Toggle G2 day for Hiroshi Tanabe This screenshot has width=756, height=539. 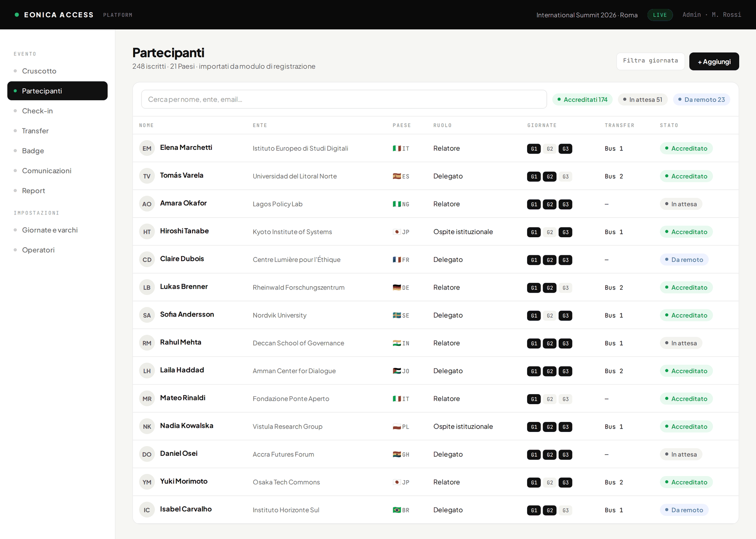[x=550, y=232]
